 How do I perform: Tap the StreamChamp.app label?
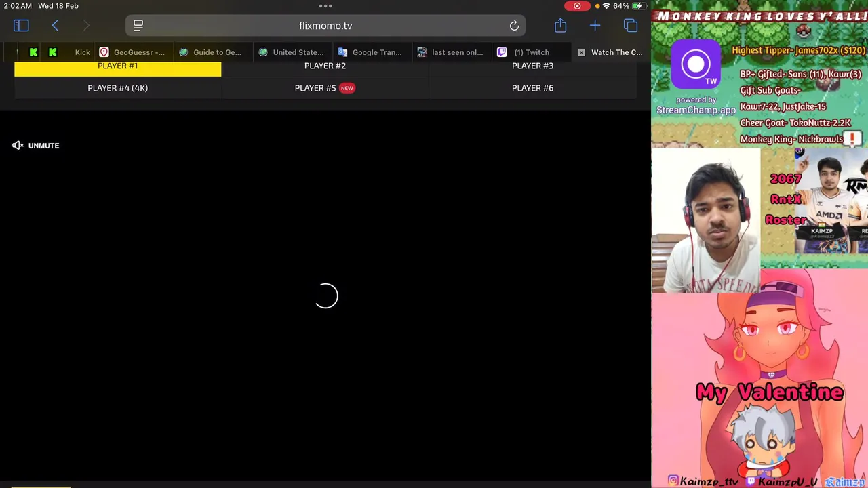[x=696, y=110]
